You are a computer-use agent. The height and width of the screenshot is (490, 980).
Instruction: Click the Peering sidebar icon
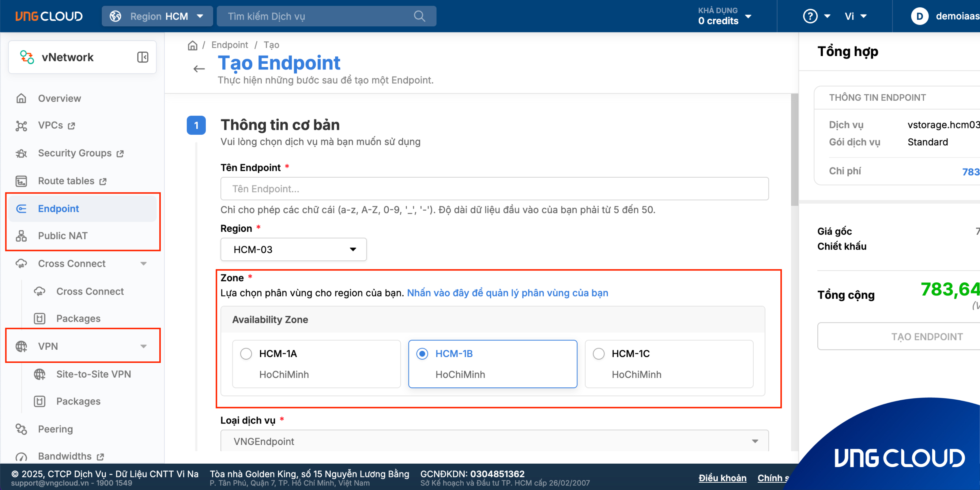coord(21,429)
